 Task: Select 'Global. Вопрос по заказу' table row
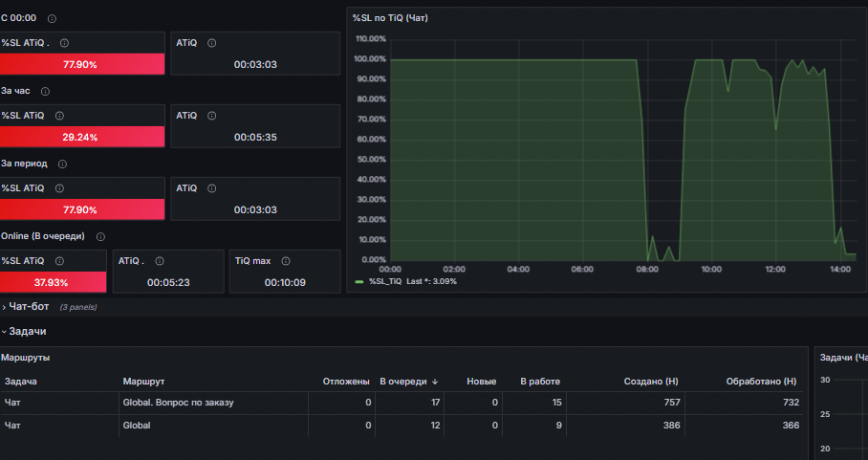[401, 403]
